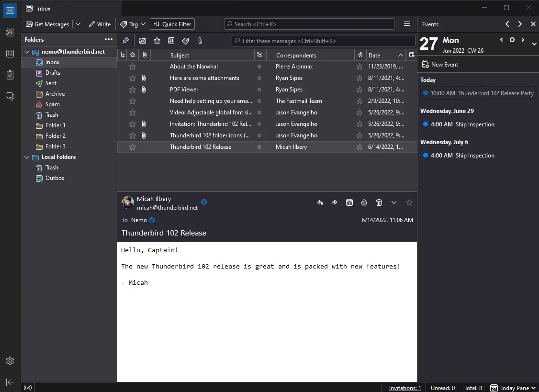
Task: Focus the Filter these messages field
Action: [324, 41]
